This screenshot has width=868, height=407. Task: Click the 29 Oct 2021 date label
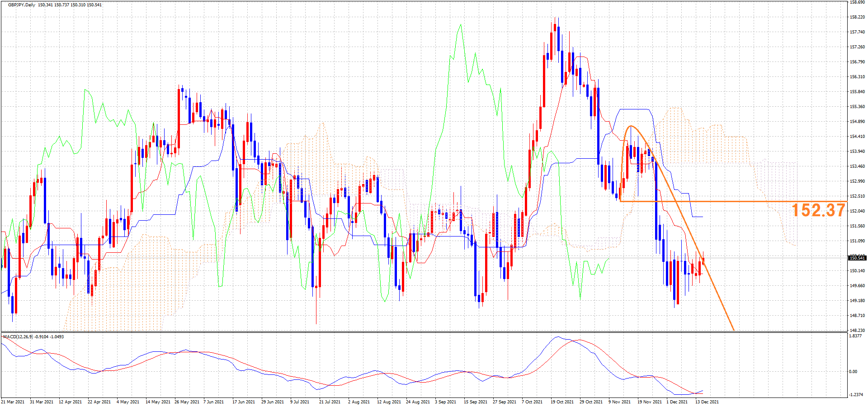pos(591,402)
